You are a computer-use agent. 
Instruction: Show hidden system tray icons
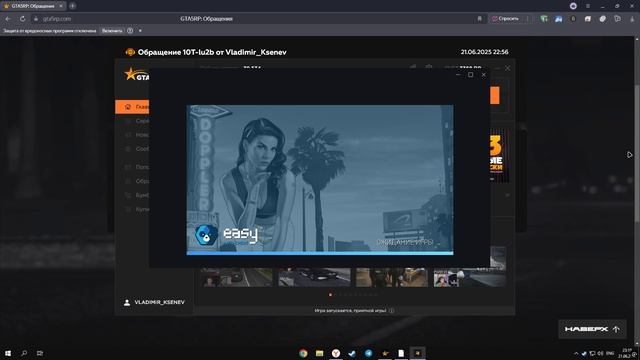click(576, 353)
